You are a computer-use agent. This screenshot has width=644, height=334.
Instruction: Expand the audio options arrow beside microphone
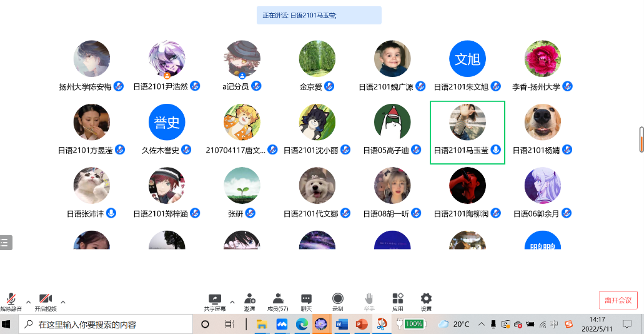tap(28, 302)
